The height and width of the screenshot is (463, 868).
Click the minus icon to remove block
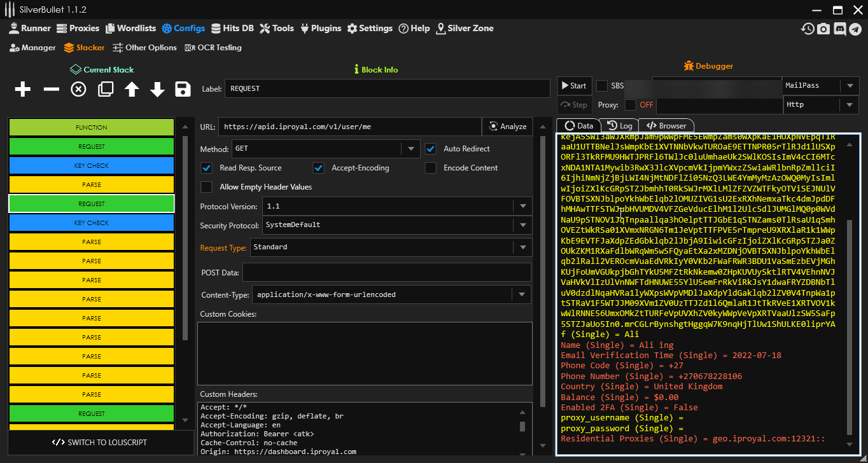(51, 89)
